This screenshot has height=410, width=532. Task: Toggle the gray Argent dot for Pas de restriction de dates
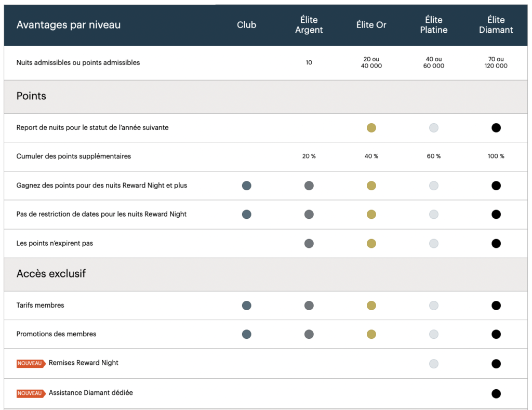[309, 214]
